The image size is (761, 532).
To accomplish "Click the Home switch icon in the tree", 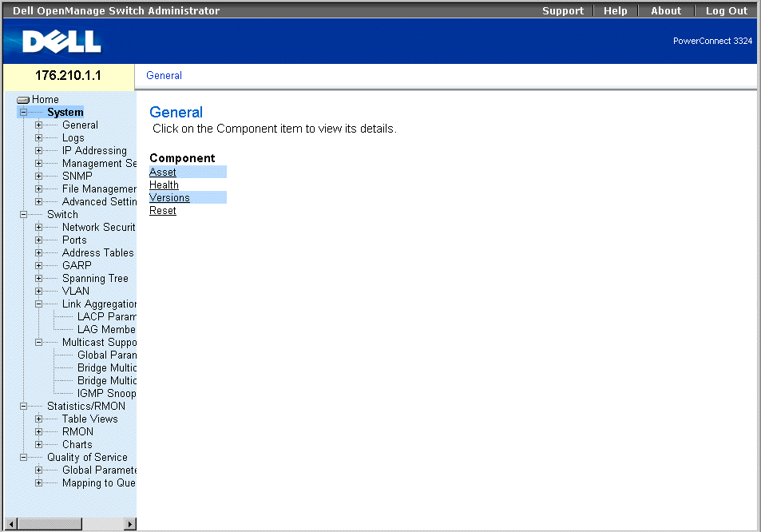I will pyautogui.click(x=23, y=100).
